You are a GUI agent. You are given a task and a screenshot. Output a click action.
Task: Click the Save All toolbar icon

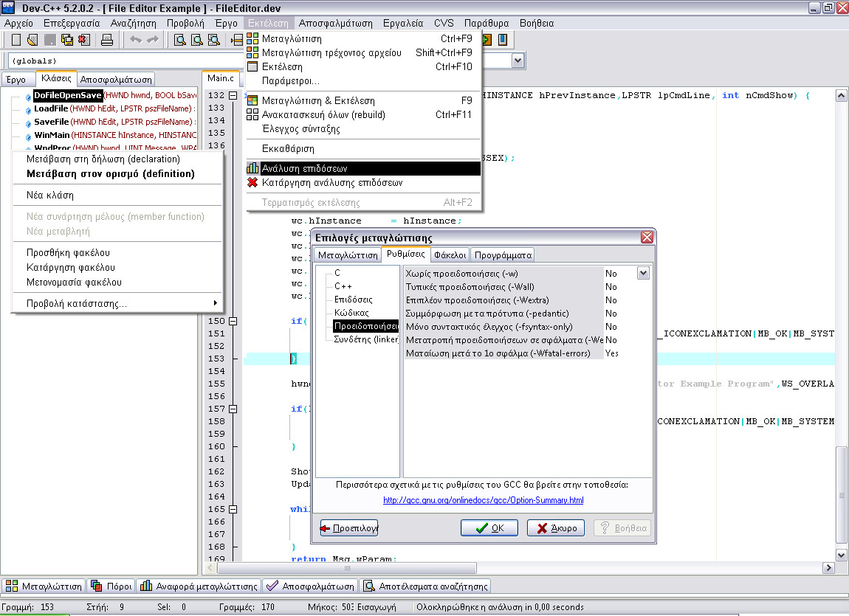[66, 40]
